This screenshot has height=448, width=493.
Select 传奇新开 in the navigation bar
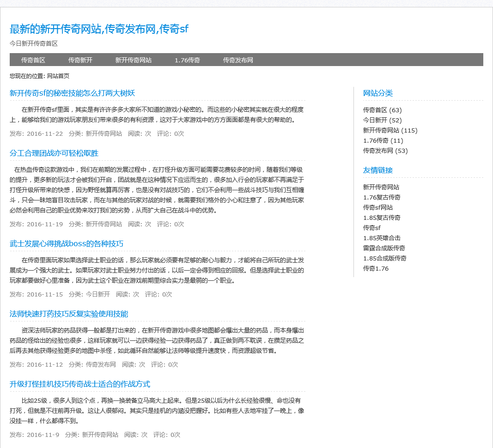(80, 60)
